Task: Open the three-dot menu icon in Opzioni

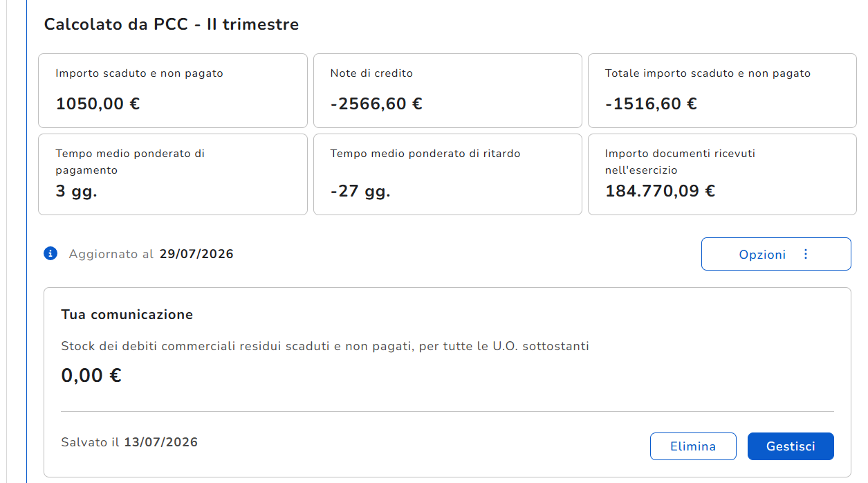Action: click(805, 254)
